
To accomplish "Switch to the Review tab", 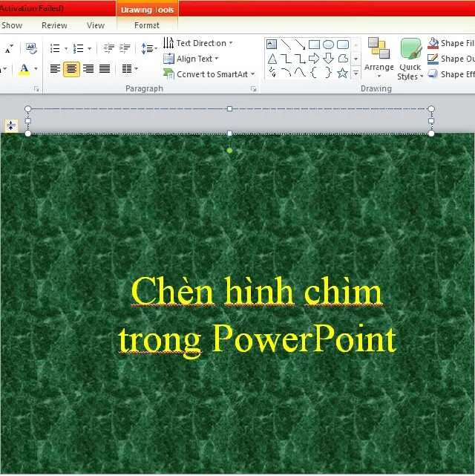I will [x=54, y=25].
